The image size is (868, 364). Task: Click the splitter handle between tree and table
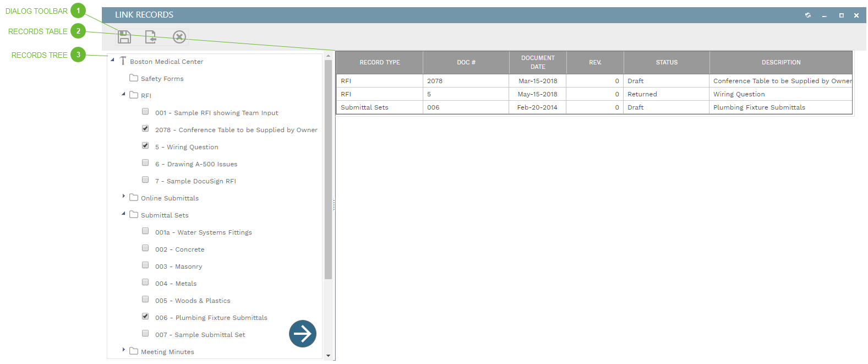click(x=334, y=205)
